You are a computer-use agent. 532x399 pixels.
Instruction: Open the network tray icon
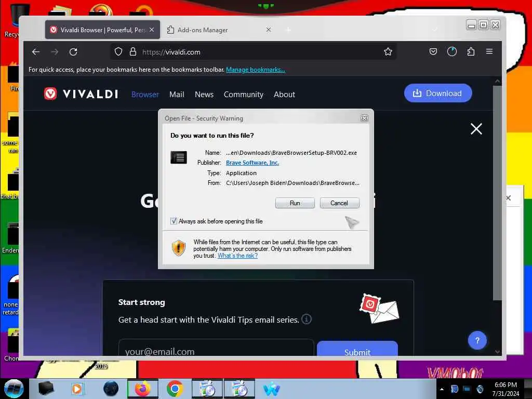467,389
